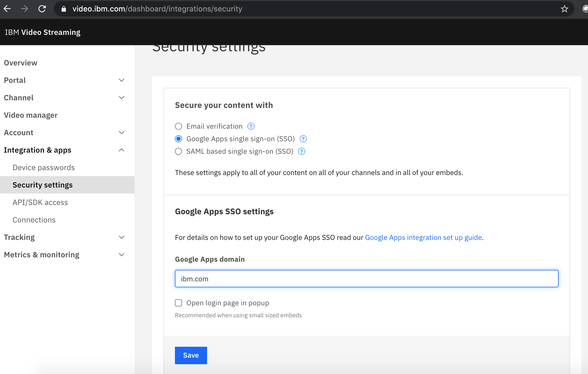Collapse the Integration & apps chevron
Viewport: 588px width, 374px height.
pyautogui.click(x=122, y=150)
